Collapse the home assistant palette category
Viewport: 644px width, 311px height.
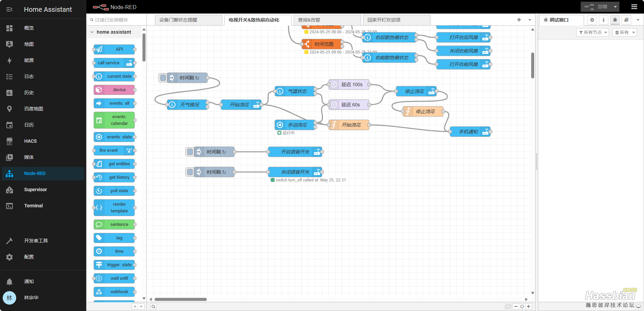tap(114, 32)
